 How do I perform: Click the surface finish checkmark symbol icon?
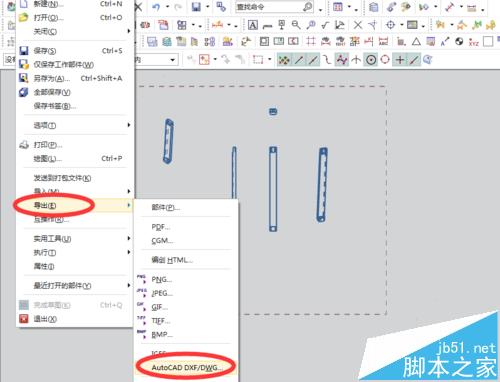pyautogui.click(x=325, y=25)
